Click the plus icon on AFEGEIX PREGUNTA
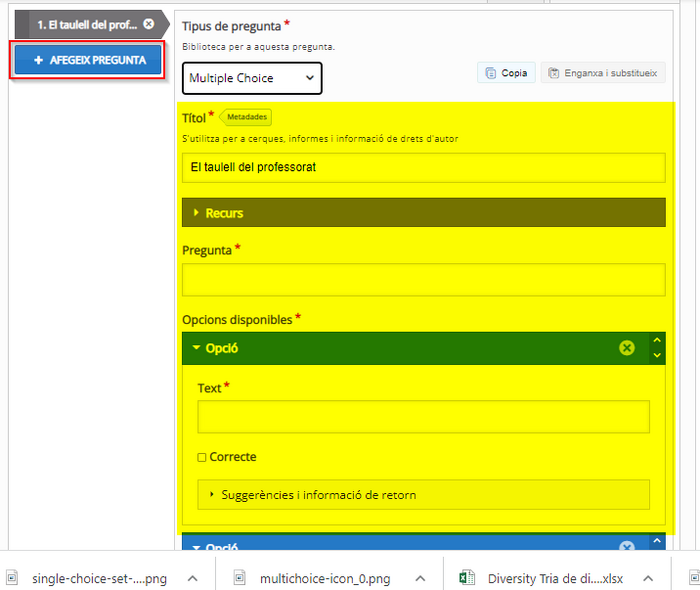The width and height of the screenshot is (700, 590). coord(38,60)
